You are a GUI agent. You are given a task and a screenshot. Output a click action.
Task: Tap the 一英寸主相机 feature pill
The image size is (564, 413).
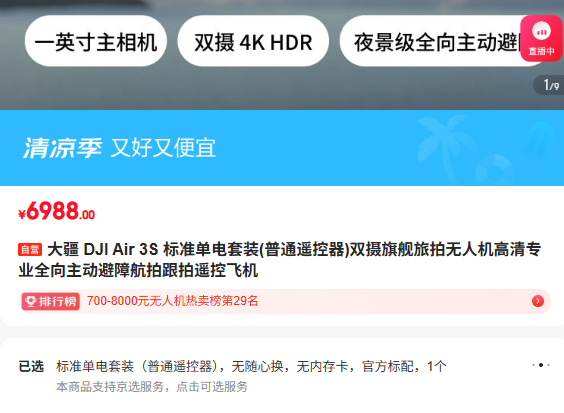(x=96, y=41)
